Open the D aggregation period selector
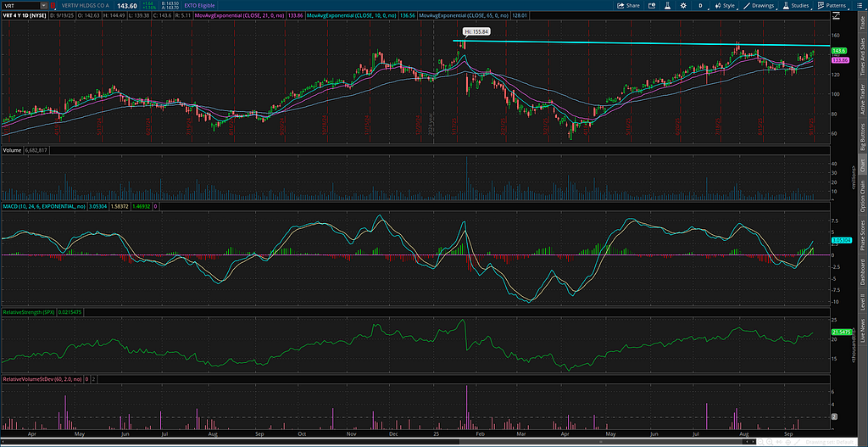 point(700,6)
